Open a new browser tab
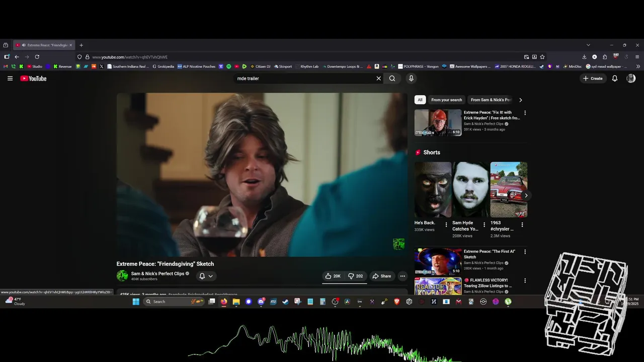 81,45
